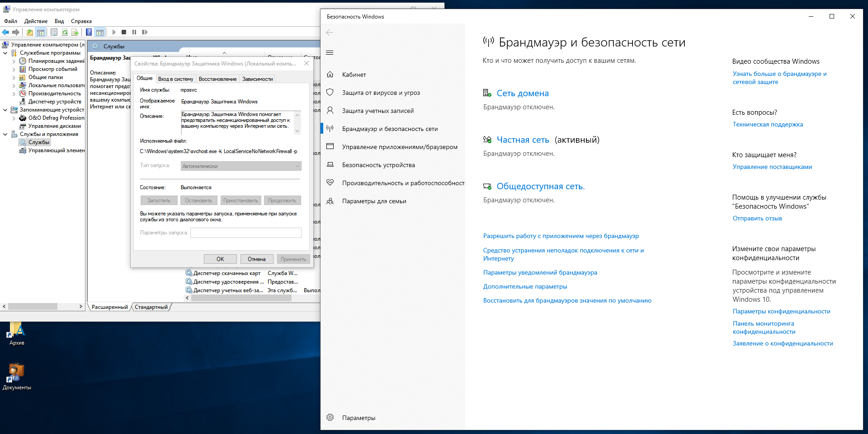868x434 pixels.
Task: Click Разрешить работу с приложением через брандмауэр
Action: pos(561,236)
